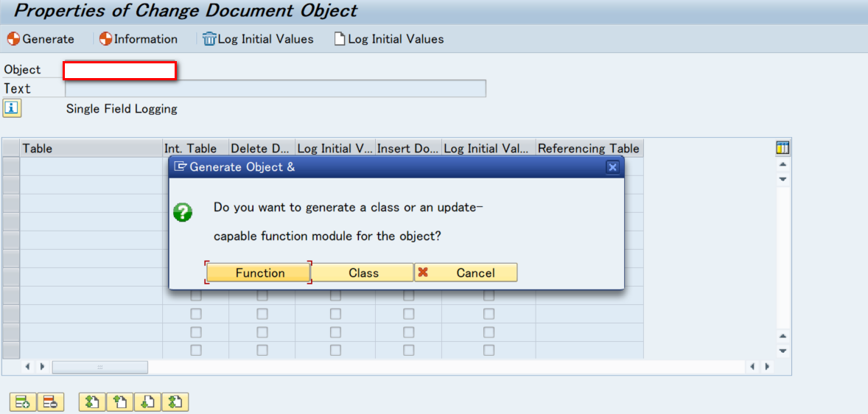
Task: Open the Information toolbar icon
Action: (138, 39)
